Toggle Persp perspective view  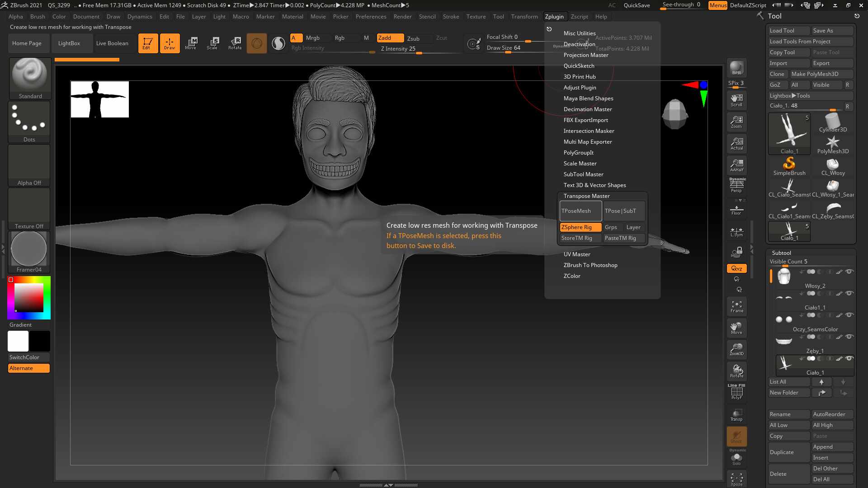[736, 185]
